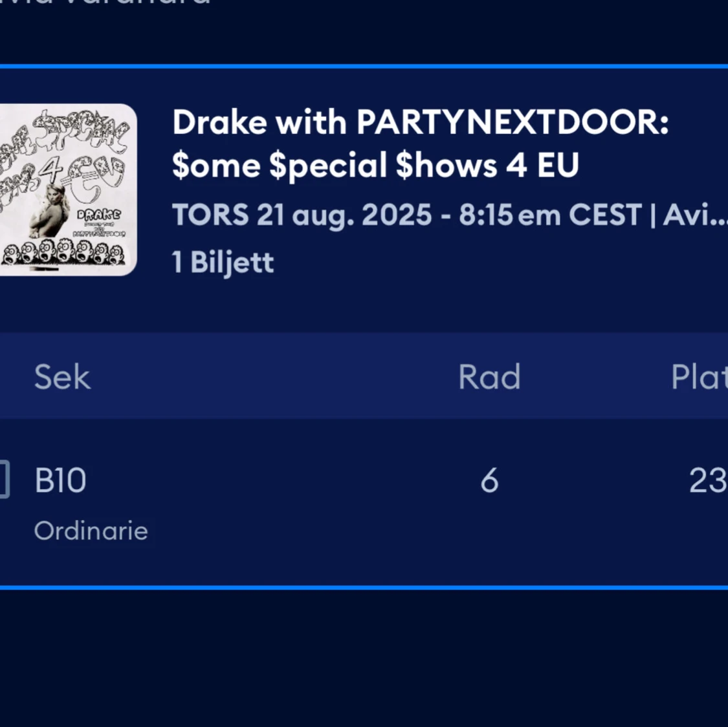Open the Drake event poster thumbnail
The image size is (728, 727).
[x=68, y=190]
